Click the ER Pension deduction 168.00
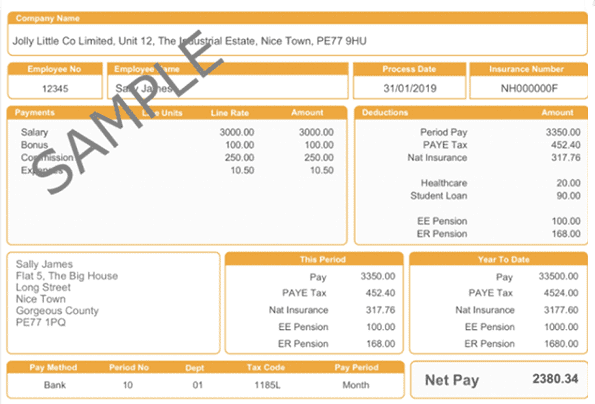Screen dimensions: 595x404 (566, 234)
